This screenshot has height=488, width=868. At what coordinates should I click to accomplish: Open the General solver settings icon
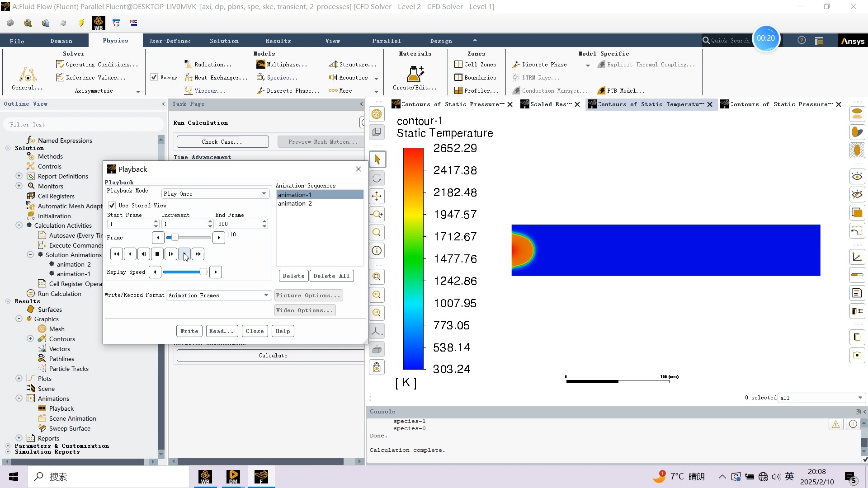click(x=28, y=75)
